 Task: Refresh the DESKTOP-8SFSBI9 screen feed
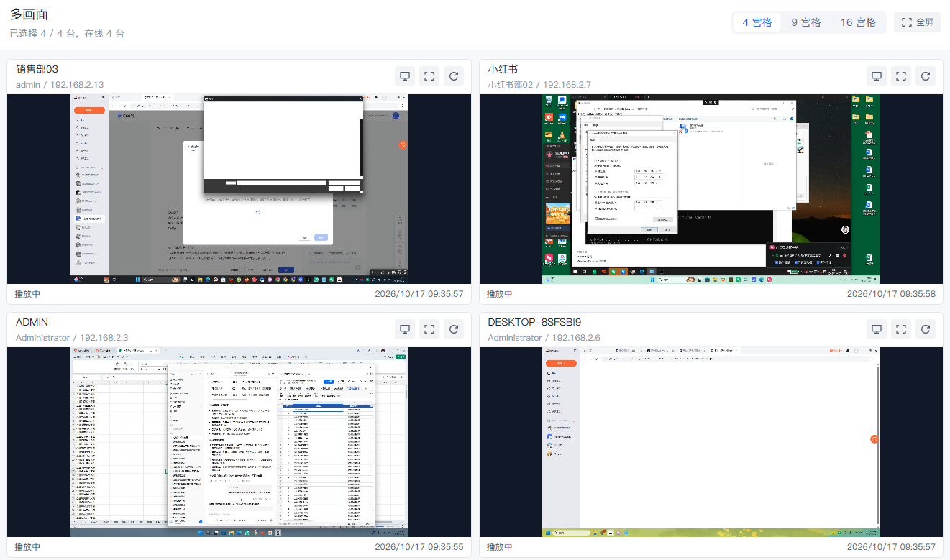(926, 329)
